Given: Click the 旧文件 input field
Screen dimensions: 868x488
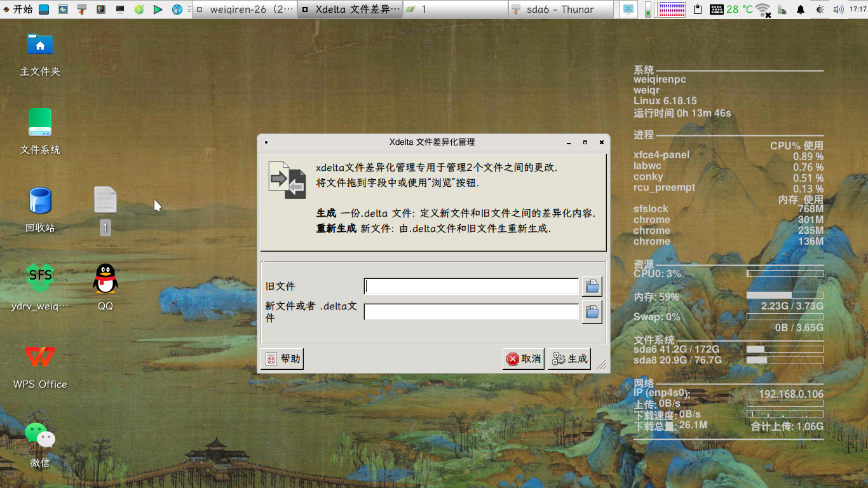Looking at the screenshot, I should tap(471, 287).
